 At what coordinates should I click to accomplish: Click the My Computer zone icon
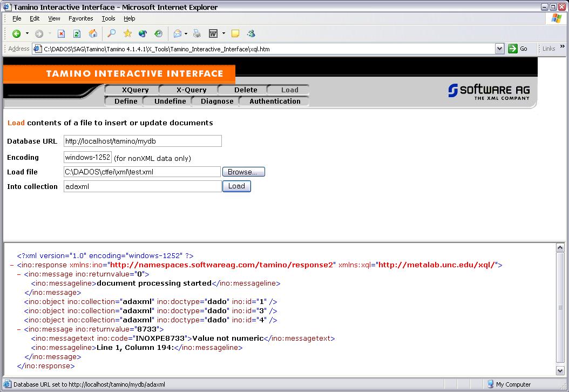click(491, 384)
